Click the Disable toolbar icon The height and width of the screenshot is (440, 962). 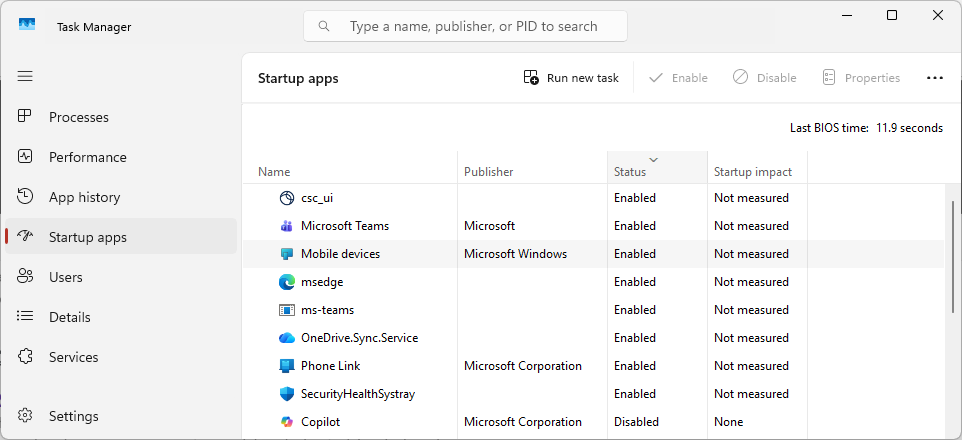pos(741,77)
